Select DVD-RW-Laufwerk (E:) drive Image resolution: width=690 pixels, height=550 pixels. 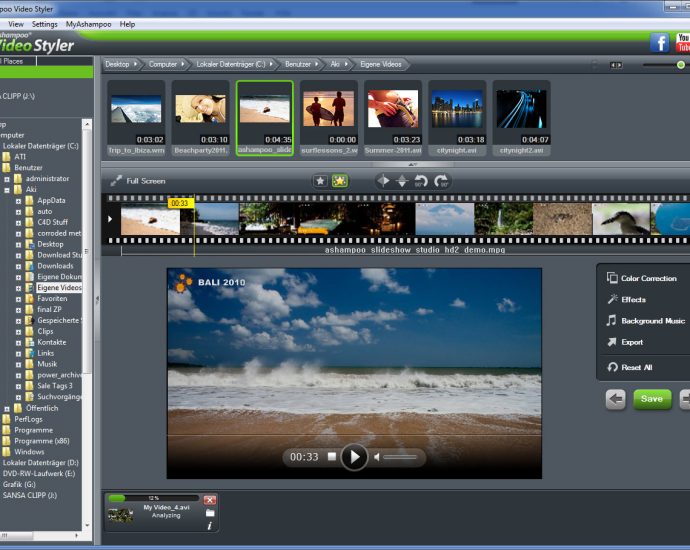[39, 473]
